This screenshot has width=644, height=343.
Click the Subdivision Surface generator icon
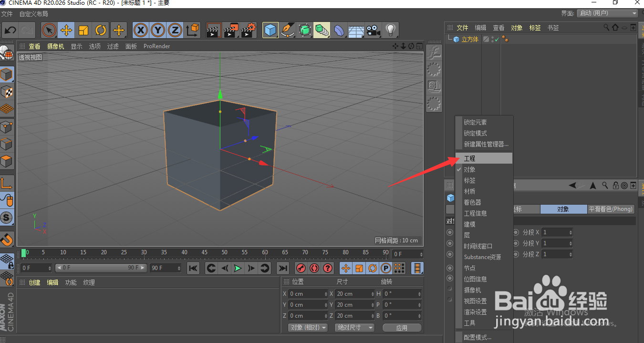305,31
